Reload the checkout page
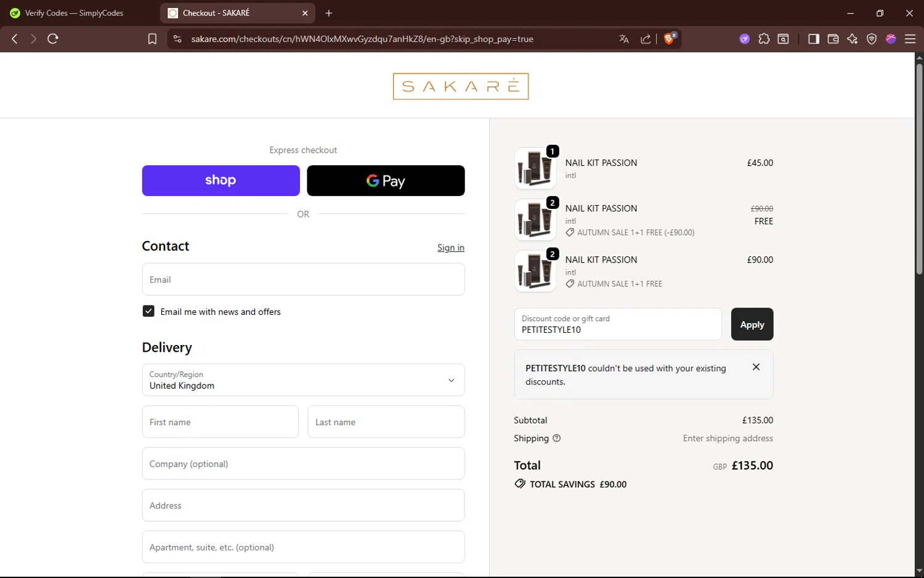924x578 pixels. click(53, 39)
